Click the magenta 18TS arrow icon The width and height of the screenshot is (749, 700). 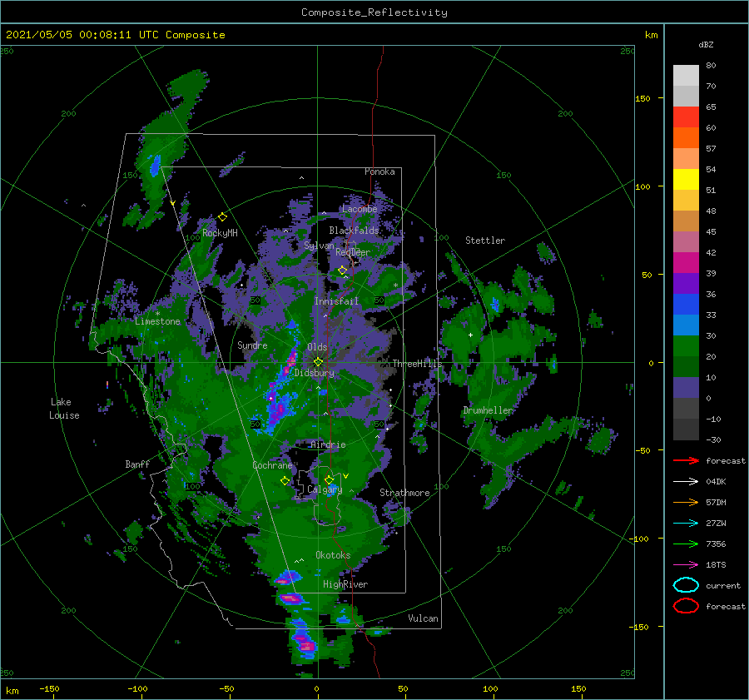click(686, 565)
